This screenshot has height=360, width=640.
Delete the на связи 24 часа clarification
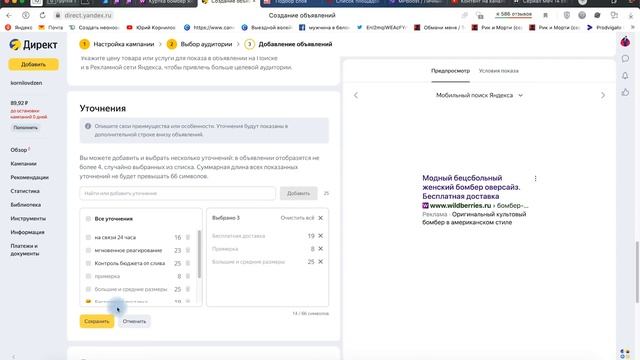point(188,237)
